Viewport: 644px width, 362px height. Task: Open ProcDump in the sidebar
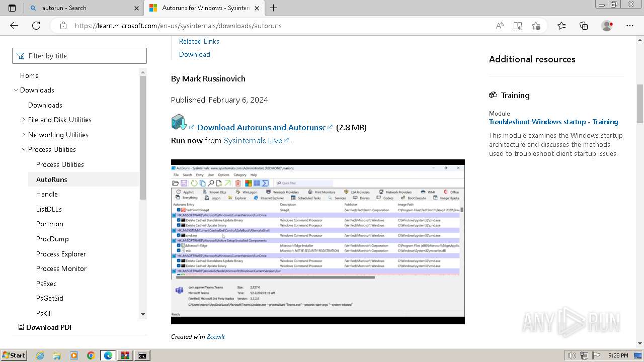[x=52, y=239]
